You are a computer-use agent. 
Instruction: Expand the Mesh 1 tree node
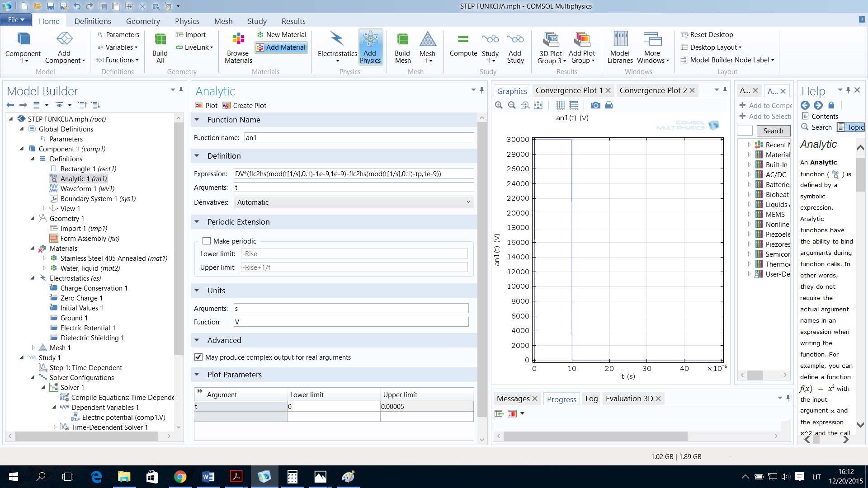(33, 347)
